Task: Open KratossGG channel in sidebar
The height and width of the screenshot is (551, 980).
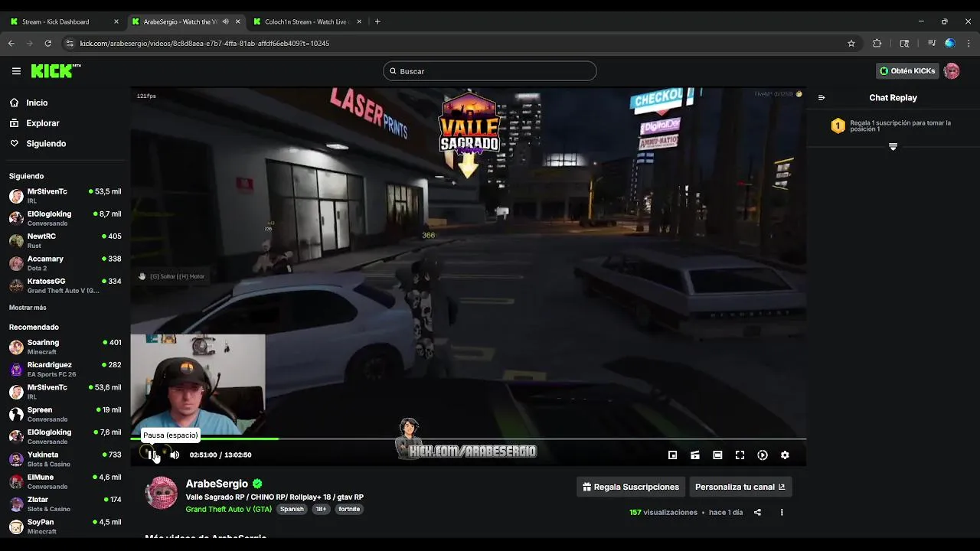Action: click(65, 285)
